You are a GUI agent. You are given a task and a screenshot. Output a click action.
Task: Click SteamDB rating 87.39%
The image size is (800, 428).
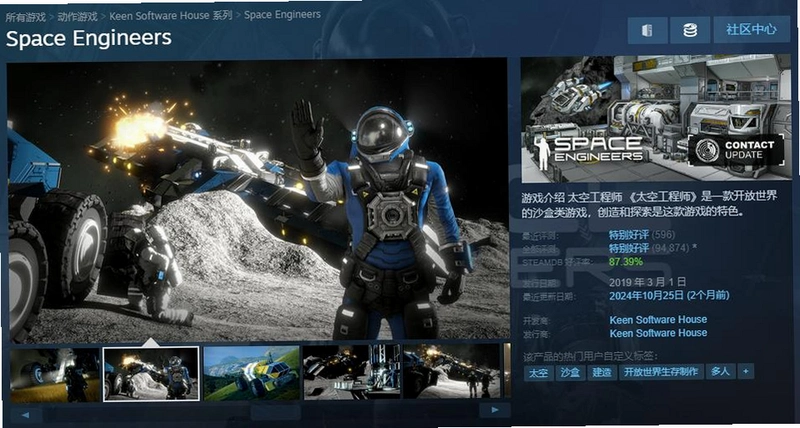click(x=626, y=262)
